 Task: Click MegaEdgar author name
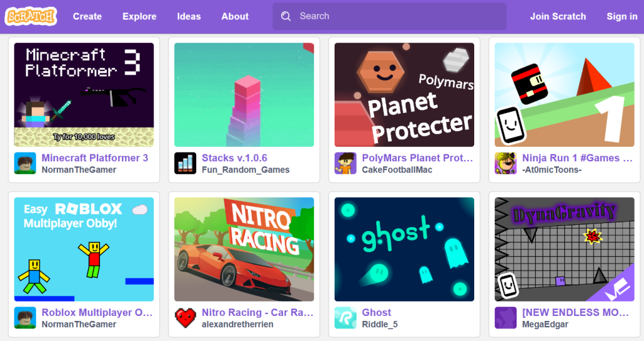tap(545, 325)
